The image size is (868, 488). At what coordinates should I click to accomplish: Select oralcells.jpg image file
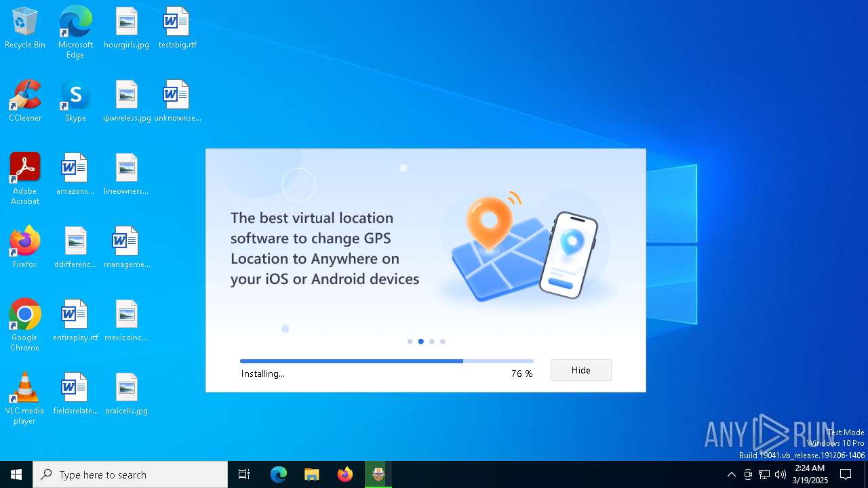click(126, 394)
